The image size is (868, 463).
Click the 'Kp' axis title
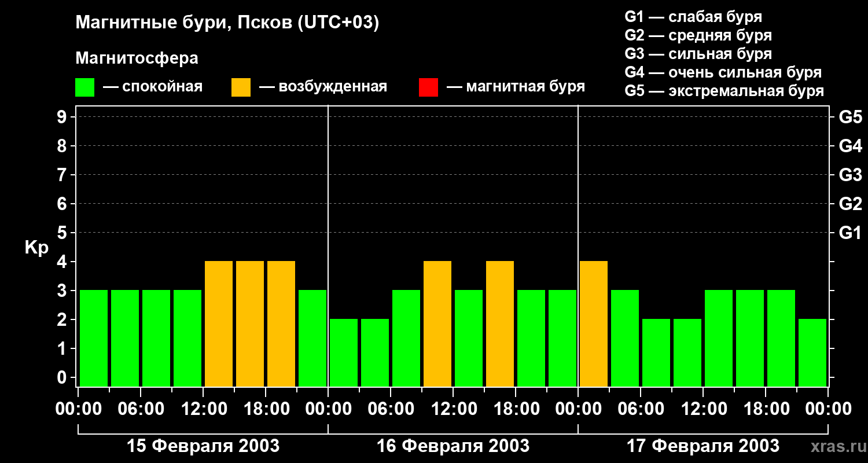[x=36, y=248]
